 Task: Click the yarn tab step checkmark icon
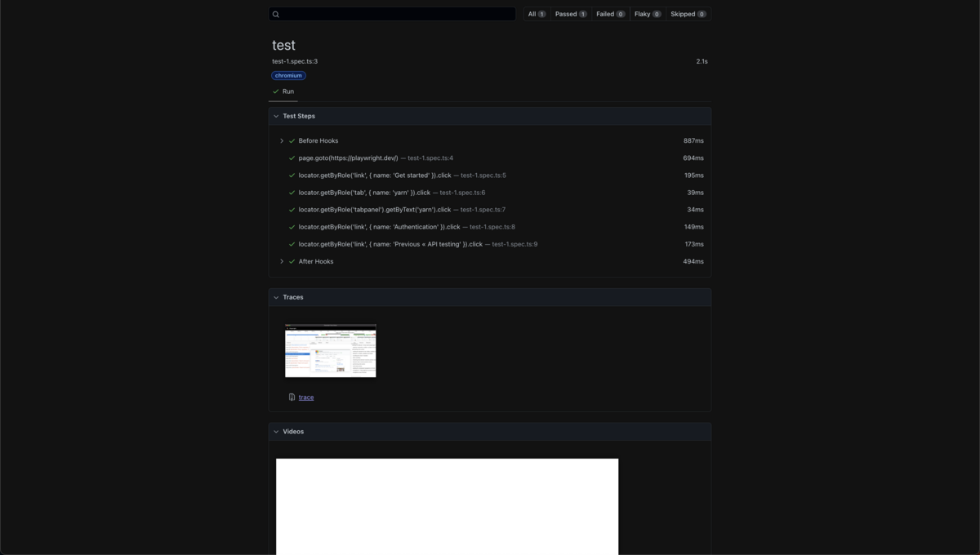tap(292, 193)
